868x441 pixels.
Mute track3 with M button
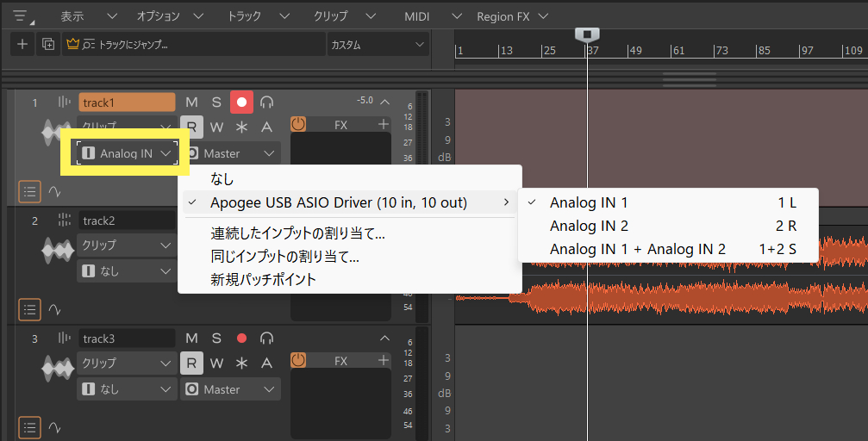[x=191, y=339]
